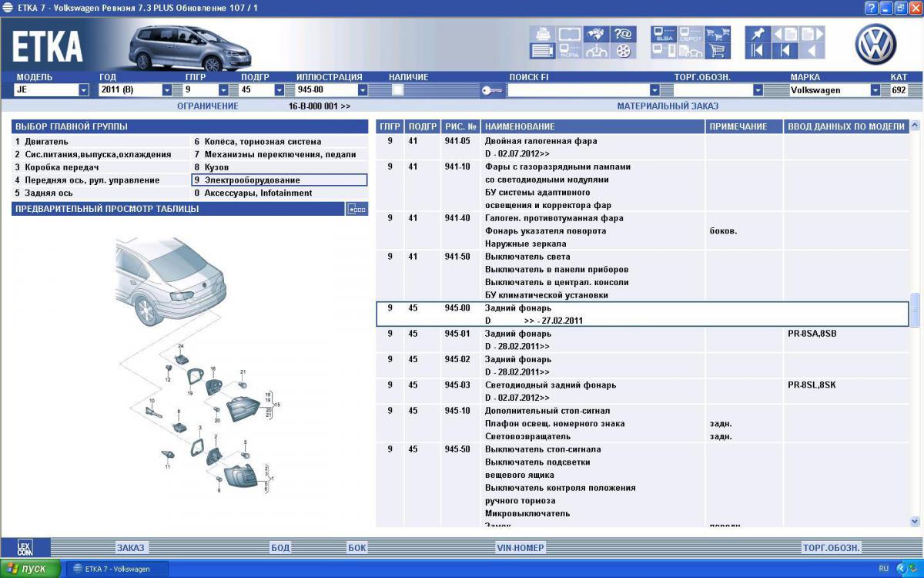Click the film reel icon
924x578 pixels.
(x=622, y=51)
